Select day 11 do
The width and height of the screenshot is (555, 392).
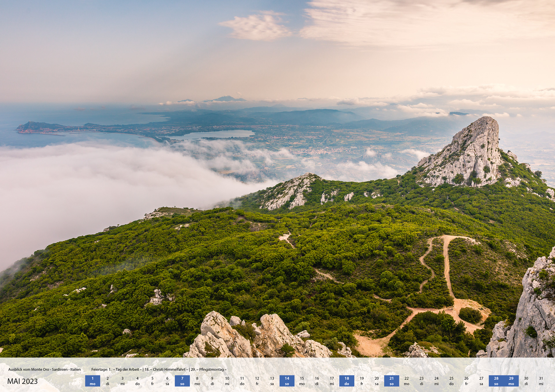point(242,381)
